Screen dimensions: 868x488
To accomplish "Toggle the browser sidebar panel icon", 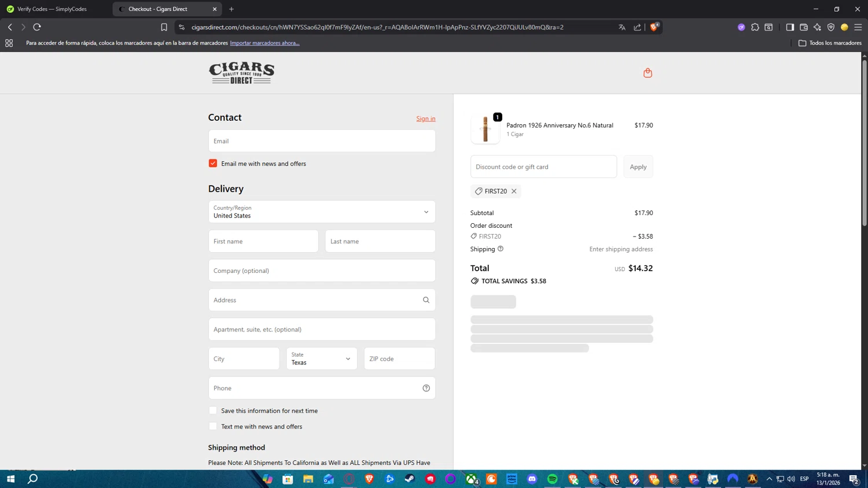I will click(790, 27).
